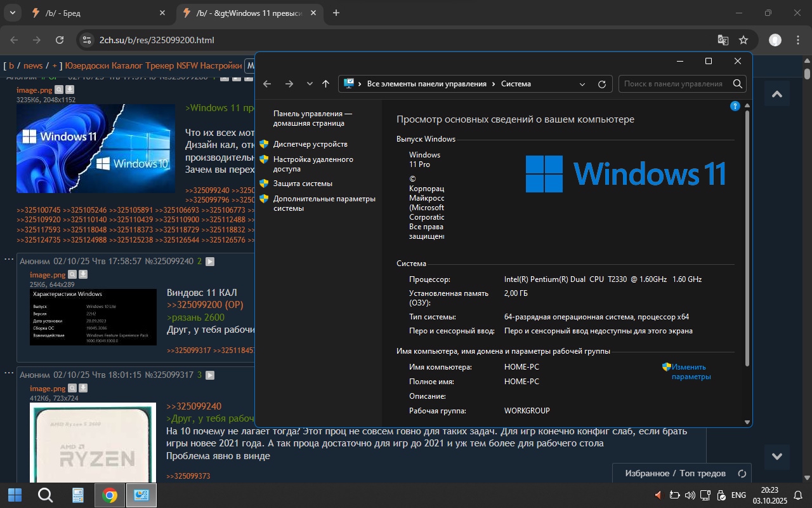Jump to page bottom with down-arrow button

point(776,456)
